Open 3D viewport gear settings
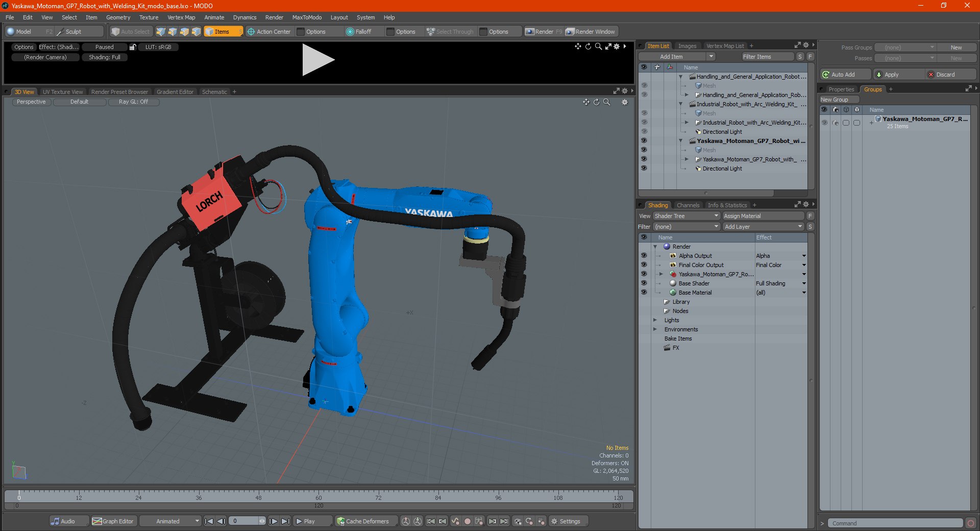980x531 pixels. click(625, 102)
